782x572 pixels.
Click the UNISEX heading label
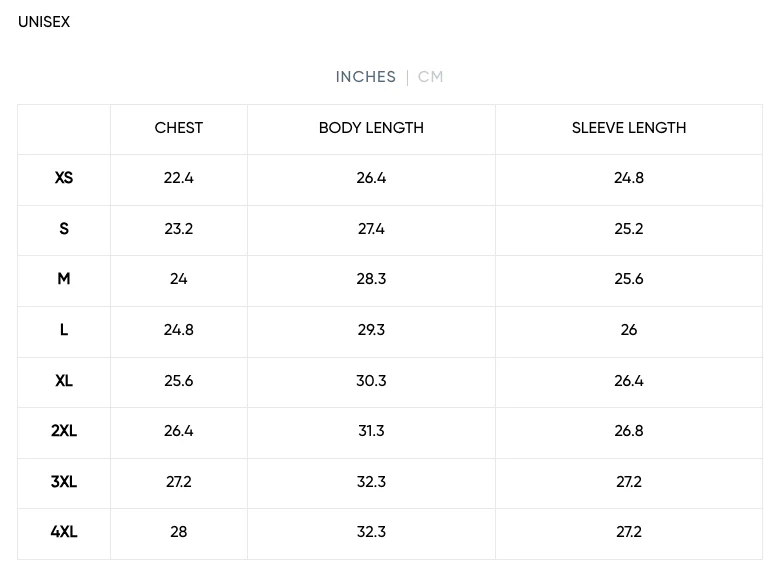pyautogui.click(x=44, y=22)
